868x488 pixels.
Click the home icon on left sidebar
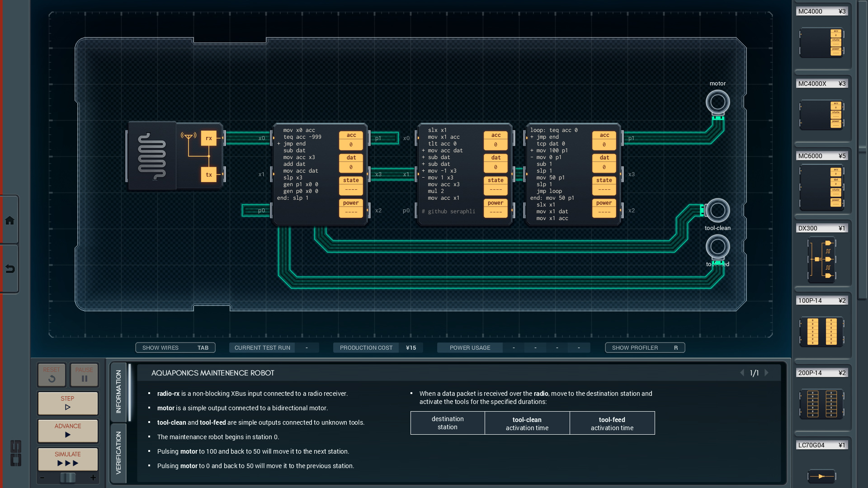point(9,221)
